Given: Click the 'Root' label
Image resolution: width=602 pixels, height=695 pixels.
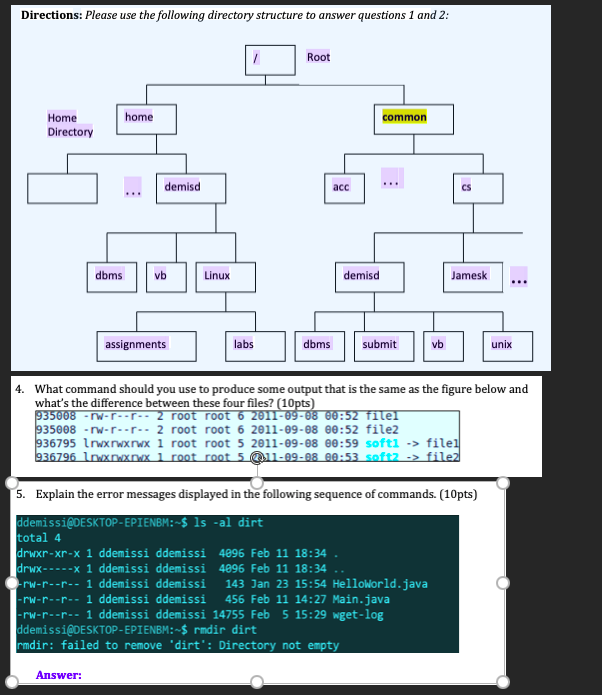Looking at the screenshot, I should pyautogui.click(x=318, y=57).
